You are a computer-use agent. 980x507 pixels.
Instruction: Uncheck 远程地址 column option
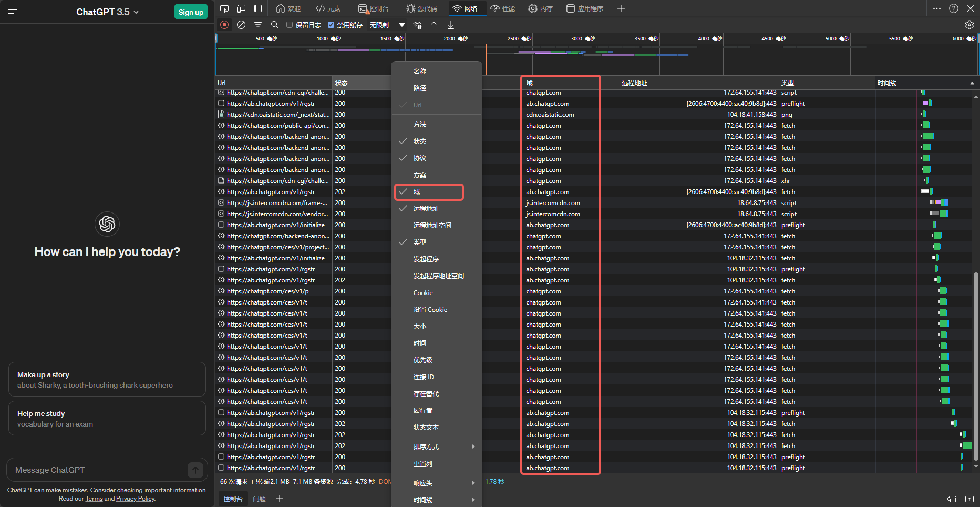pos(437,208)
